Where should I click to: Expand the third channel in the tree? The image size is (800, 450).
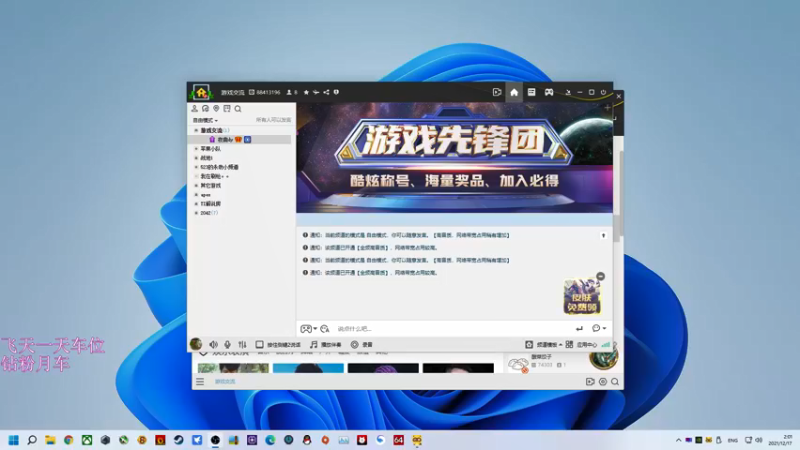pos(196,158)
